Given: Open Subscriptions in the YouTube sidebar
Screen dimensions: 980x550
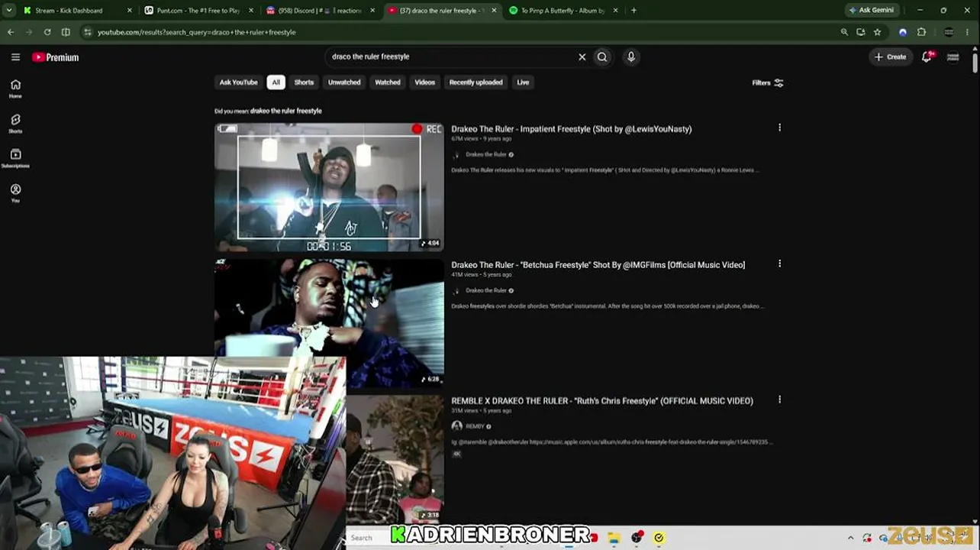Looking at the screenshot, I should pyautogui.click(x=15, y=158).
